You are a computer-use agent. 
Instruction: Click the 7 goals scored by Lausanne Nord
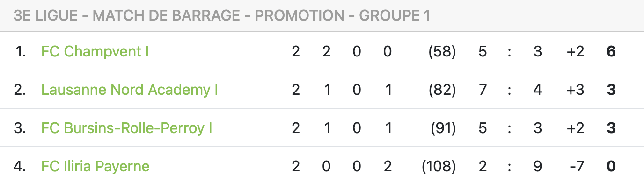pyautogui.click(x=483, y=90)
